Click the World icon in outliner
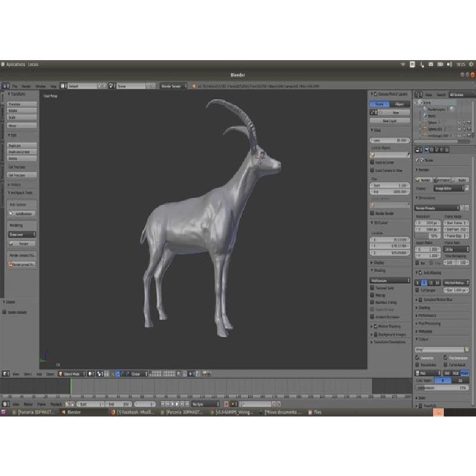Image resolution: width=476 pixels, height=476 pixels. click(x=425, y=116)
